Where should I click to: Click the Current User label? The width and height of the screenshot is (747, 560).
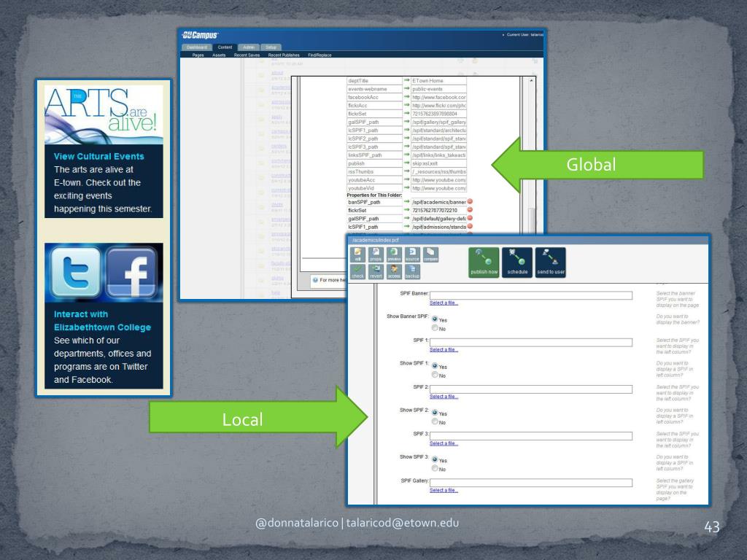click(524, 35)
